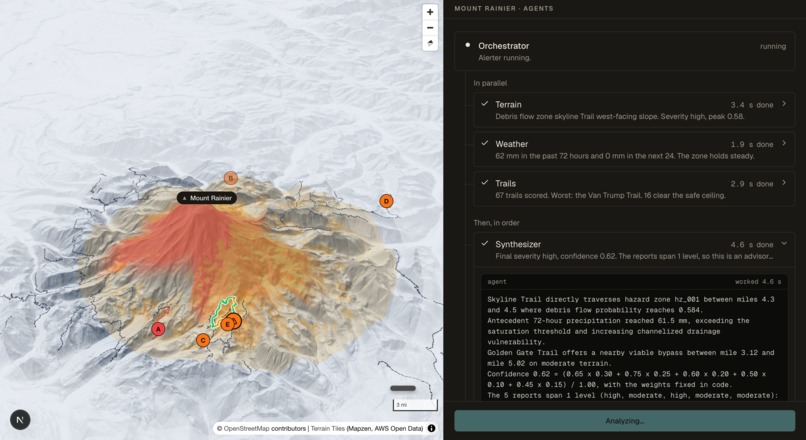Click the Weather agent checkmark icon

(484, 143)
